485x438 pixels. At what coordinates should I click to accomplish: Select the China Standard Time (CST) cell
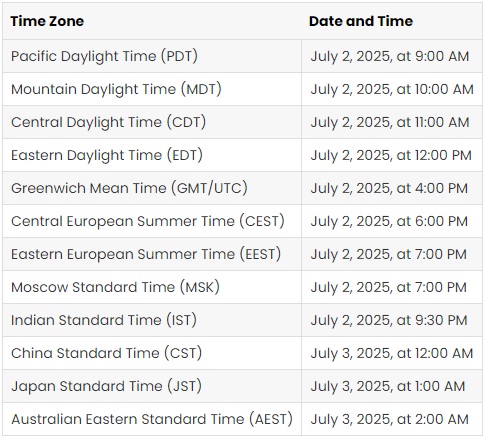[152, 353]
